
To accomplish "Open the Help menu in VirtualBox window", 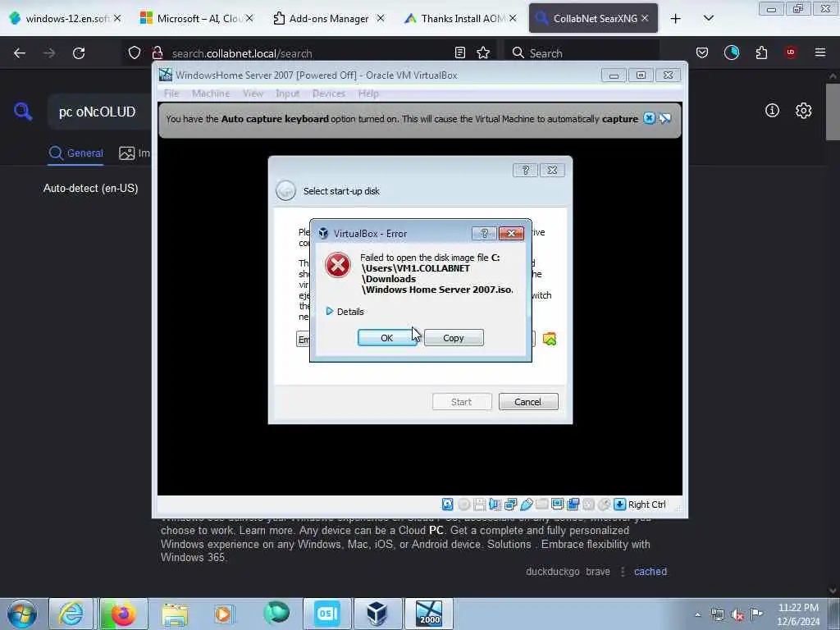I will (368, 94).
